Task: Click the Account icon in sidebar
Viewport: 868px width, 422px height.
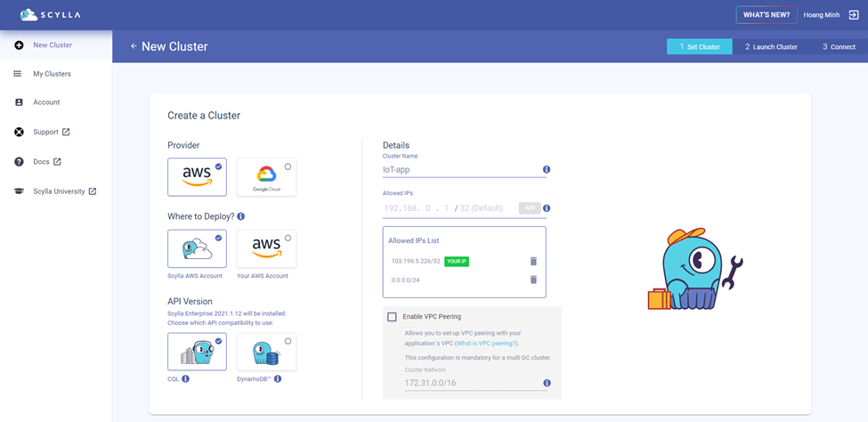Action: coord(19,102)
